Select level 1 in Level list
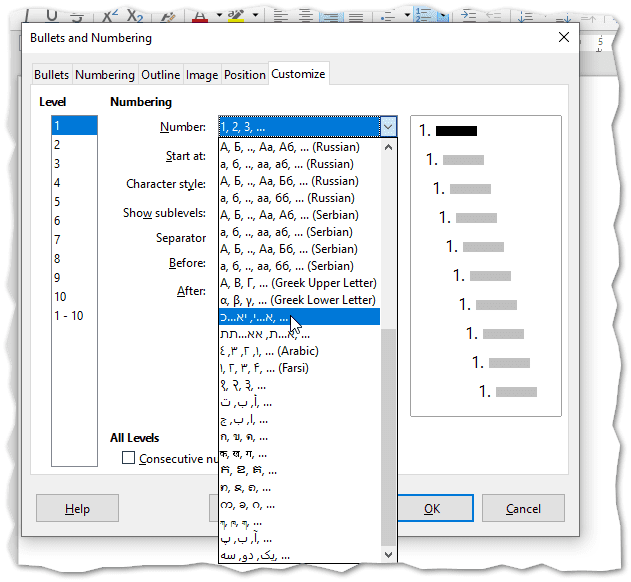Screen dimensions: 631x582 coord(74,126)
